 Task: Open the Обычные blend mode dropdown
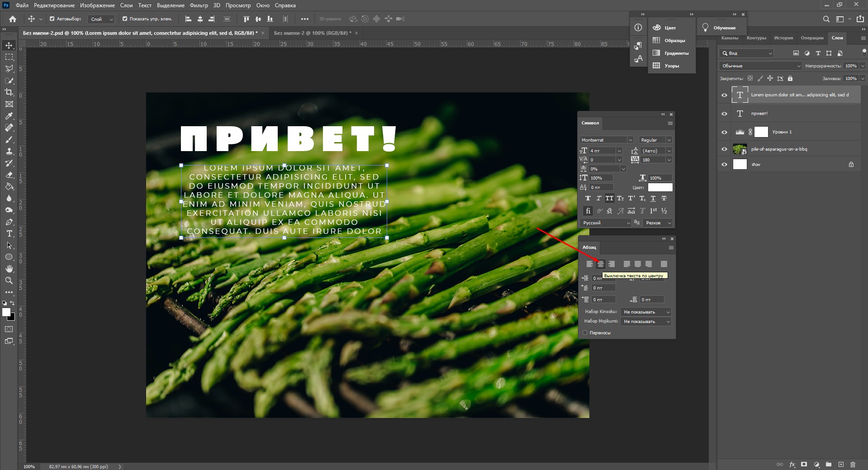point(760,66)
